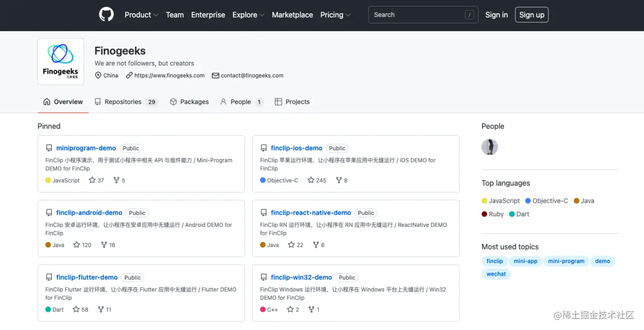Click the fork icon for finclip-win32-demo
This screenshot has height=330, width=644.
click(x=311, y=309)
